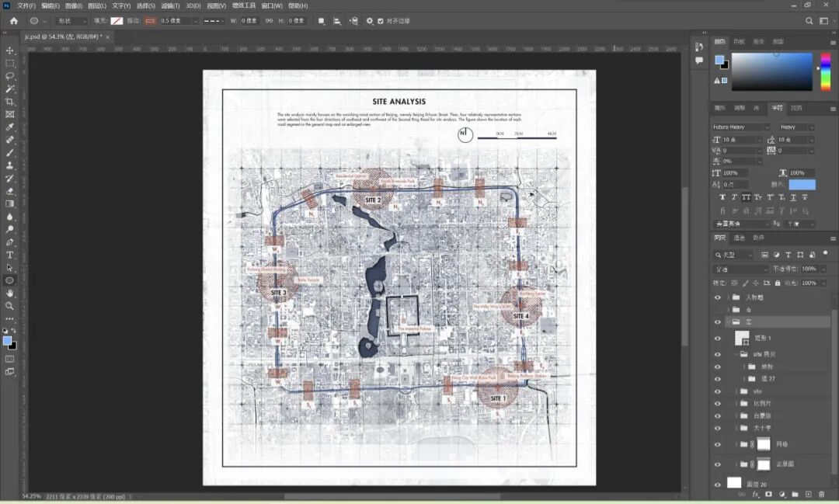This screenshot has width=839, height=504.
Task: Link width and height chain icon
Action: (x=269, y=21)
